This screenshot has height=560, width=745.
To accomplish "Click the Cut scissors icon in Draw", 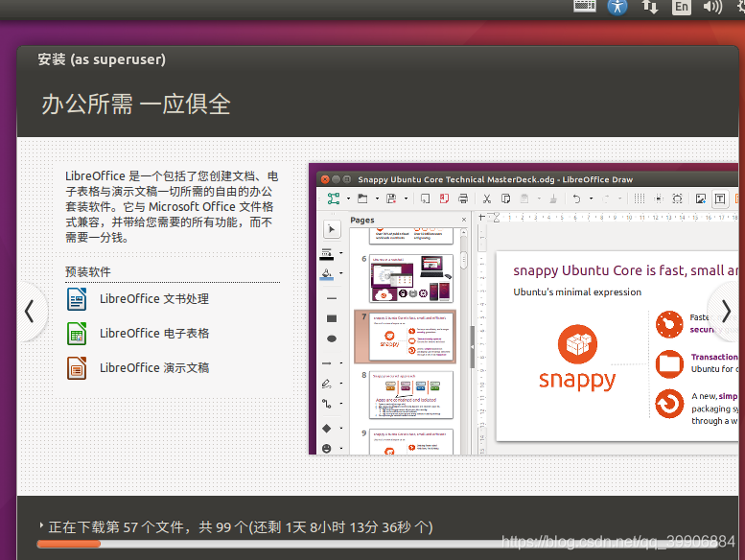I will 487,198.
